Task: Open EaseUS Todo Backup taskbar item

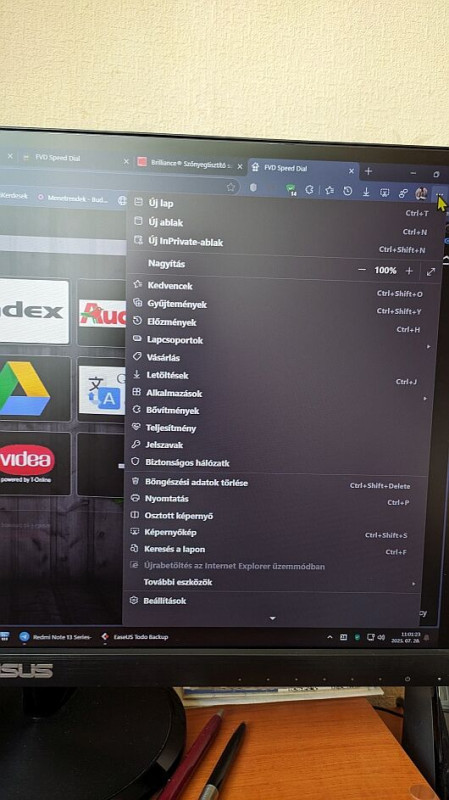Action: pyautogui.click(x=135, y=637)
